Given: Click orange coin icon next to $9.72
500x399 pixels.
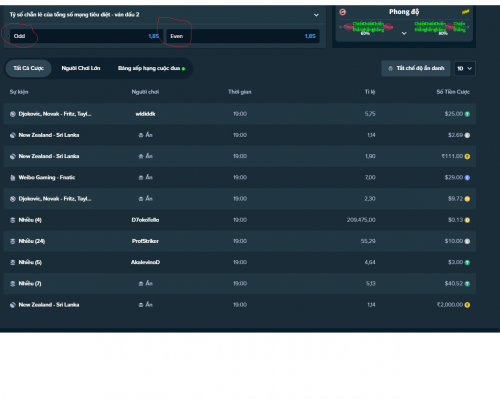Looking at the screenshot, I should point(467,199).
